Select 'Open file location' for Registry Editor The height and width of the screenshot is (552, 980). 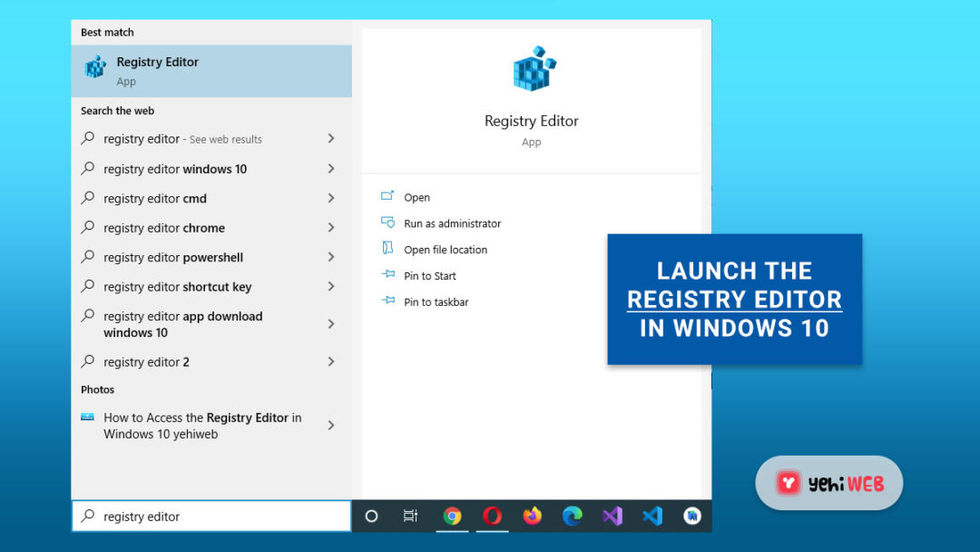[x=446, y=249]
